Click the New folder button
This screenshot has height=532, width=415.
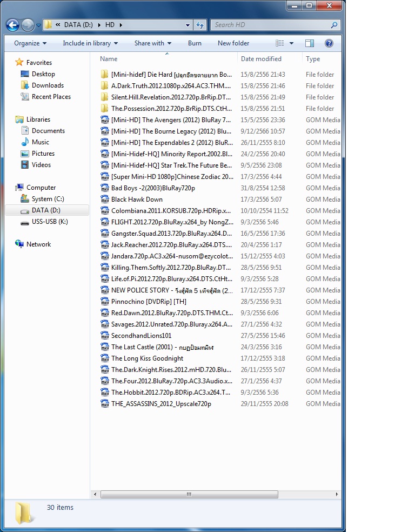pyautogui.click(x=233, y=43)
